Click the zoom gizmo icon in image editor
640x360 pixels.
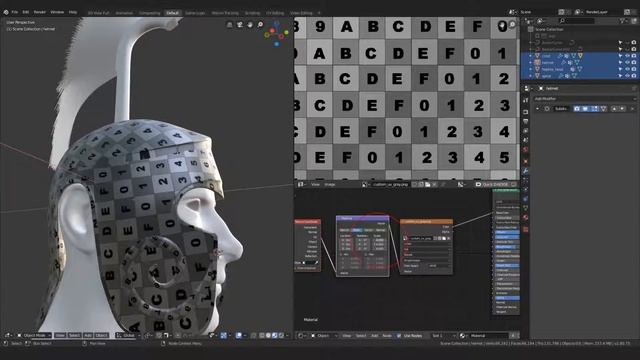click(512, 24)
